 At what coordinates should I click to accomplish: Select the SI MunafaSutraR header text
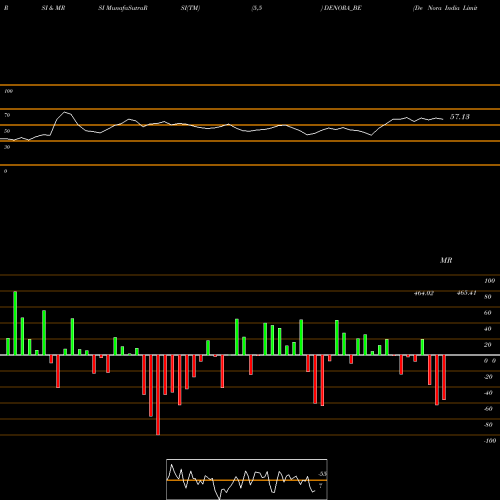123,8
